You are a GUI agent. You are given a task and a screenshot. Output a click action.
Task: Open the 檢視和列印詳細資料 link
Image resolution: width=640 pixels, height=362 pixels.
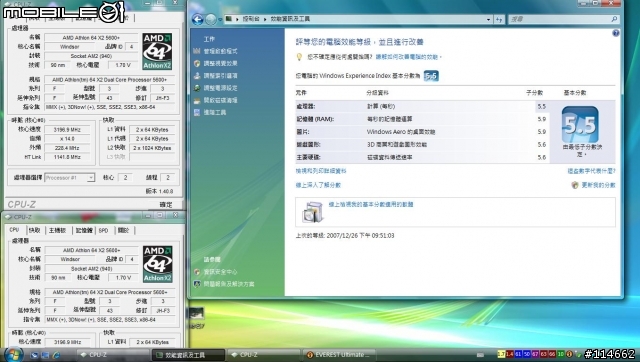point(321,171)
